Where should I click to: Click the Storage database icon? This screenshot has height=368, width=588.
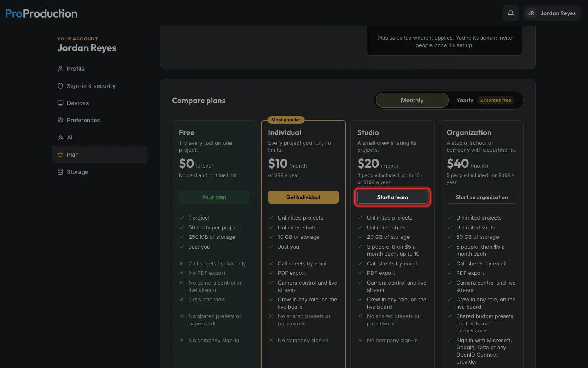60,172
